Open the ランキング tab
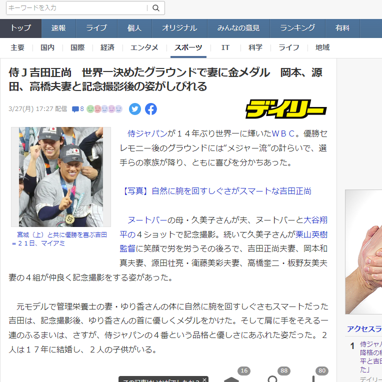This screenshot has height=382, width=382. coord(298,28)
